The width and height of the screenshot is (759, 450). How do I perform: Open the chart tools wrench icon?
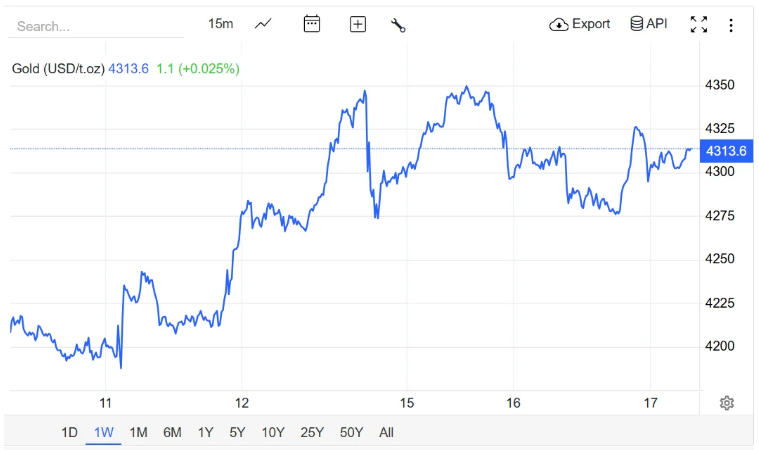(x=398, y=25)
